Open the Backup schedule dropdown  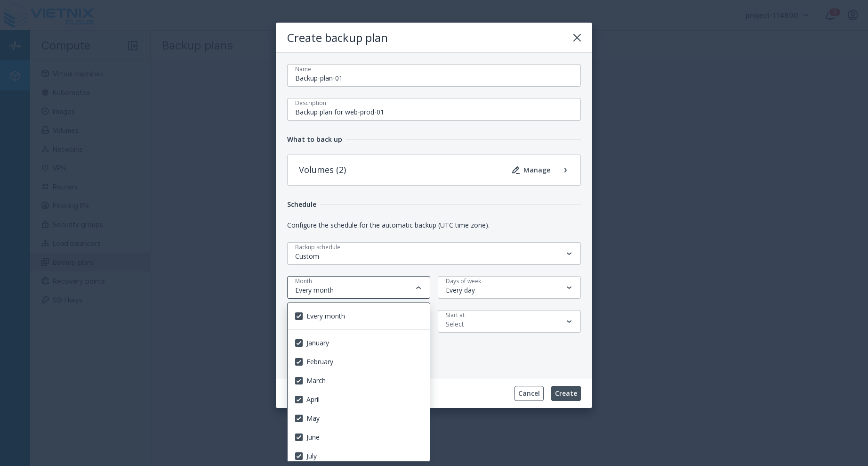[434, 253]
